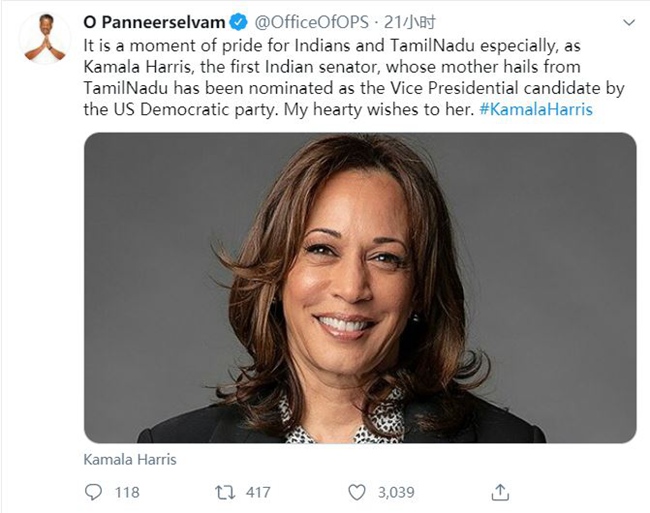Click the reply speech bubble icon
The image size is (650, 513).
pyautogui.click(x=94, y=492)
